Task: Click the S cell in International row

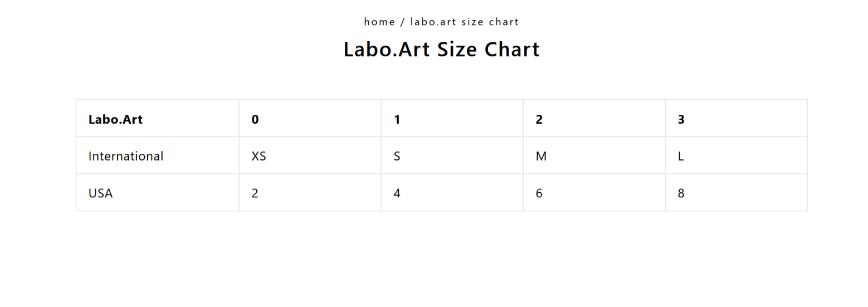Action: click(x=397, y=156)
